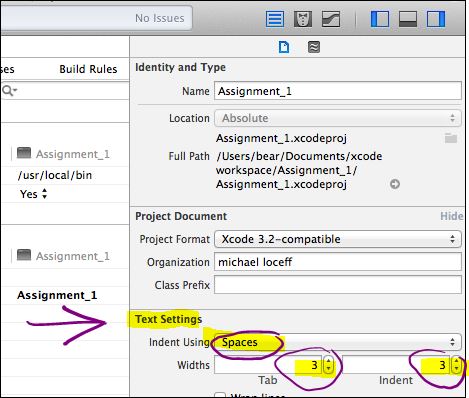
Task: Open the Location Absolute dropdown
Action: click(x=338, y=118)
